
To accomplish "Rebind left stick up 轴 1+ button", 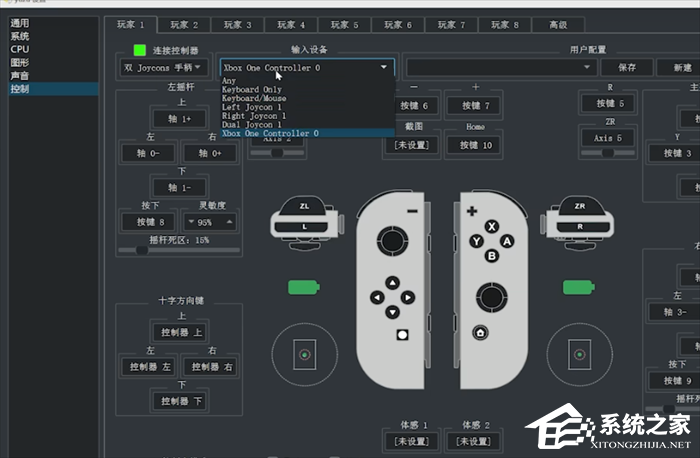I will tap(179, 119).
